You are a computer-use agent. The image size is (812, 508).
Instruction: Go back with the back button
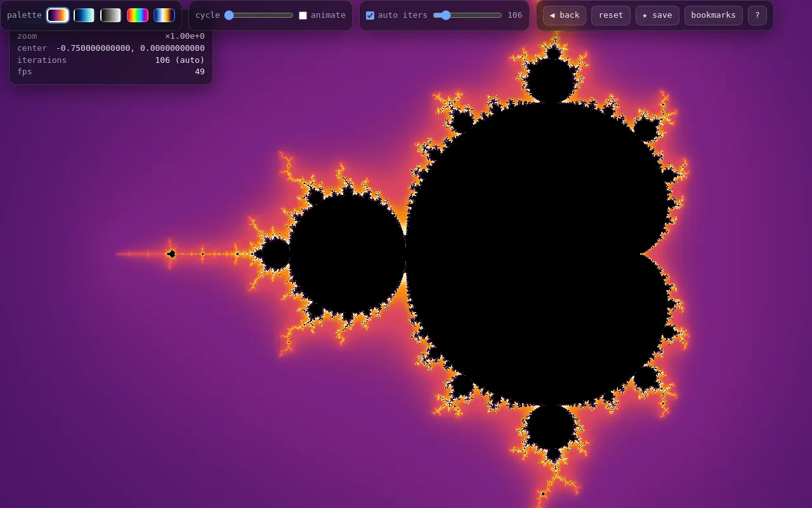click(x=565, y=15)
